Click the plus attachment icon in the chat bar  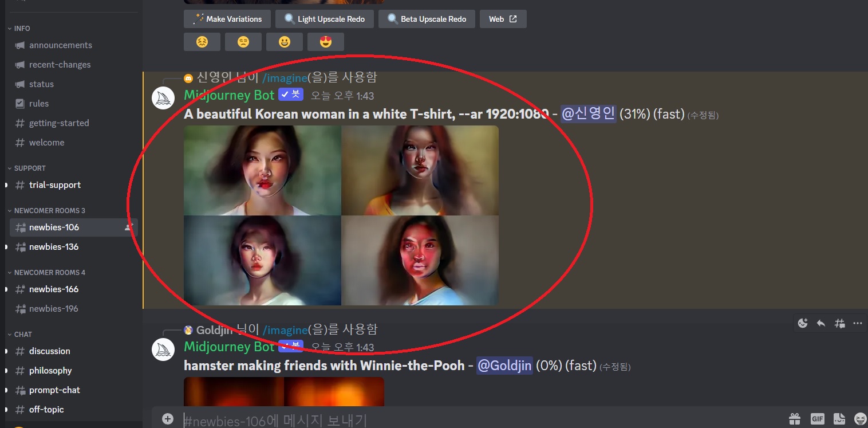pos(167,418)
